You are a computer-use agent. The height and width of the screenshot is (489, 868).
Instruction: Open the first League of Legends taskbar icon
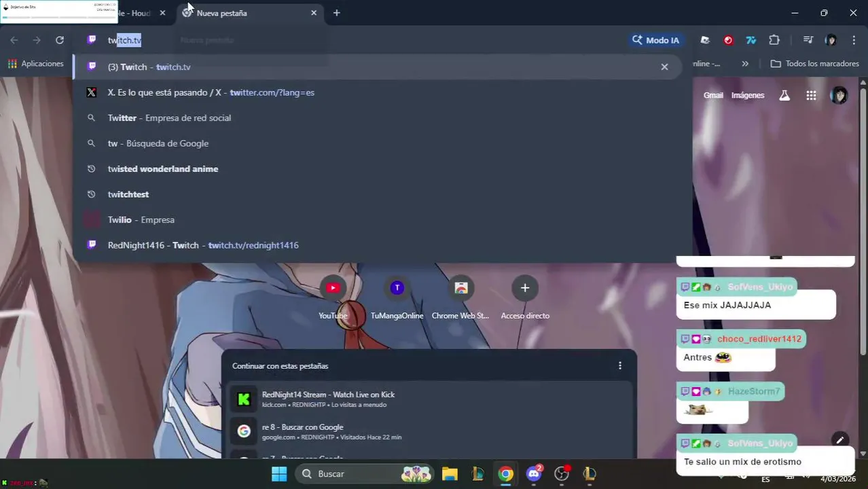tap(477, 473)
